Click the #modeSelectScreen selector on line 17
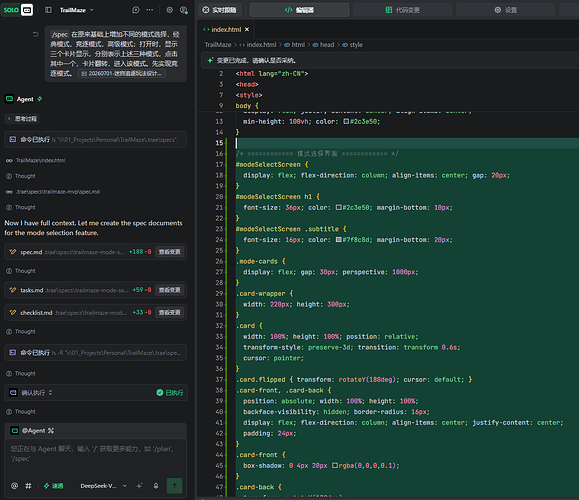This screenshot has width=579, height=500. tap(268, 164)
